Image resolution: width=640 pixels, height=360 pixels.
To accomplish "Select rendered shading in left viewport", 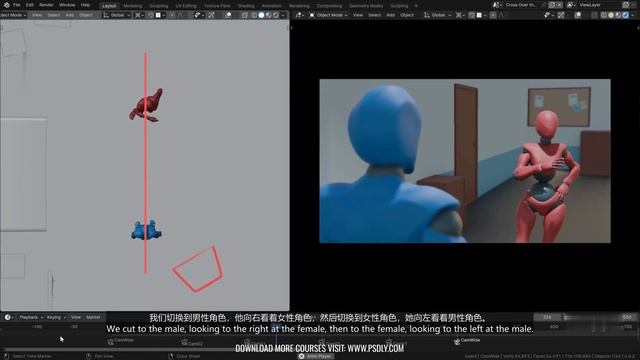I will [276, 15].
